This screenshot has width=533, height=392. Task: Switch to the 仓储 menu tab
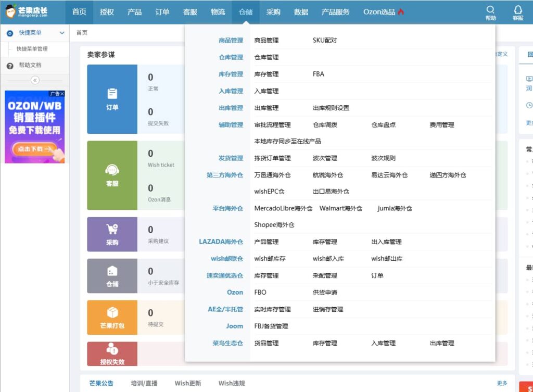245,11
